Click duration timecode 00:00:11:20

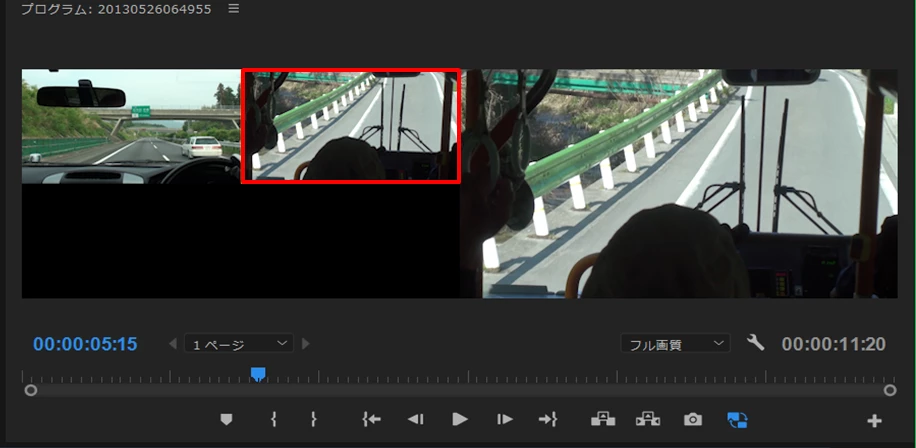[834, 344]
